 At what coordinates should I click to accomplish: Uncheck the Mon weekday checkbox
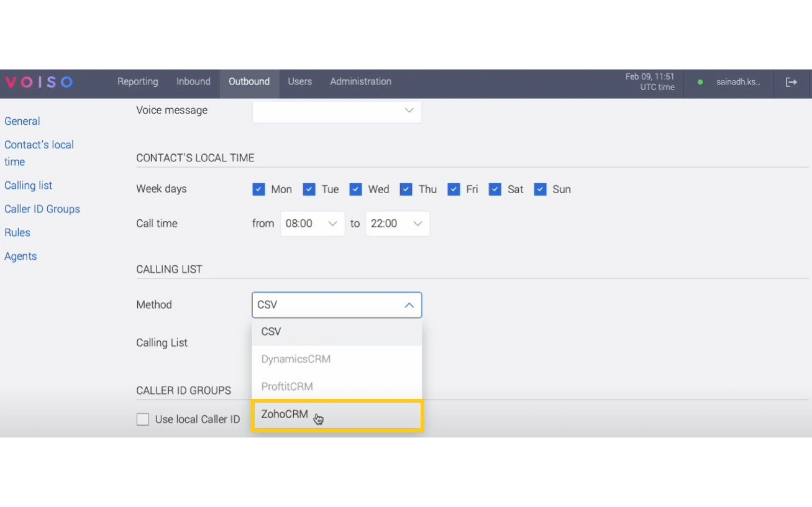click(x=258, y=189)
